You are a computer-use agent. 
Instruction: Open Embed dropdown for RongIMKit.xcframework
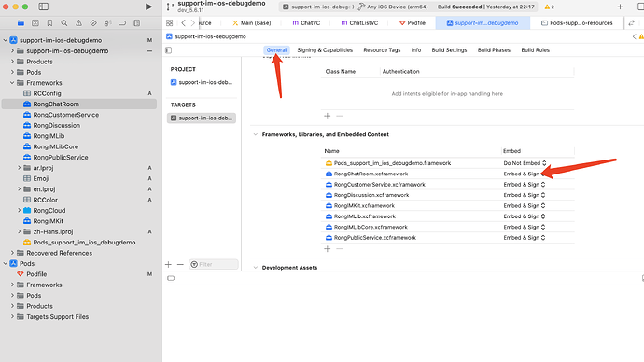525,205
